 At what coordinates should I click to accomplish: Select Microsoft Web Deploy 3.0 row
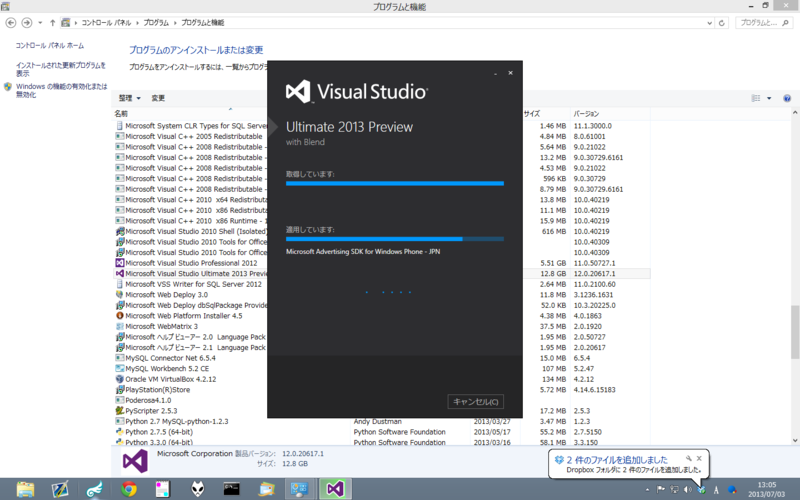coord(381,294)
